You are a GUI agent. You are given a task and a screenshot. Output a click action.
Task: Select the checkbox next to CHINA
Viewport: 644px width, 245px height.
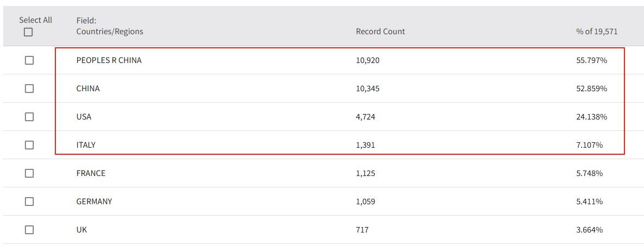pyautogui.click(x=29, y=89)
